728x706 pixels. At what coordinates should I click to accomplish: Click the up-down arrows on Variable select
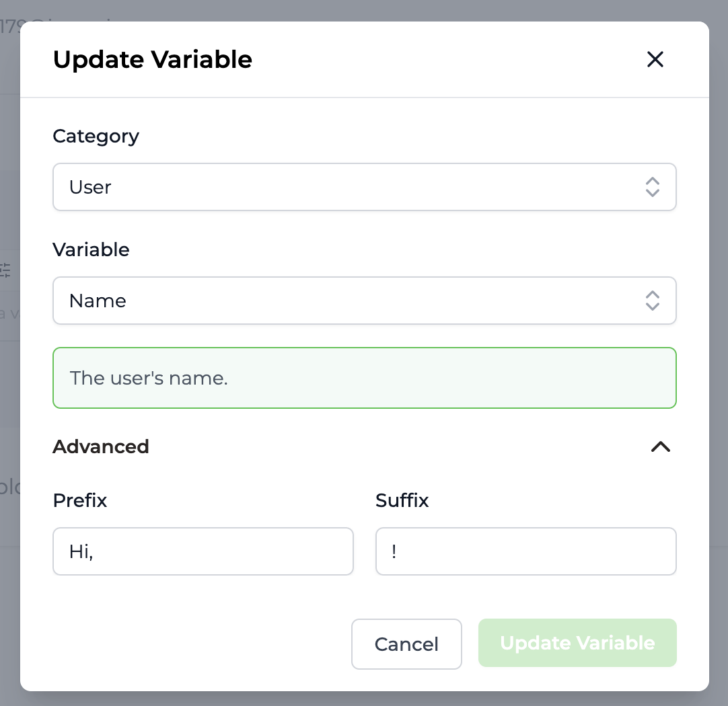coord(653,301)
